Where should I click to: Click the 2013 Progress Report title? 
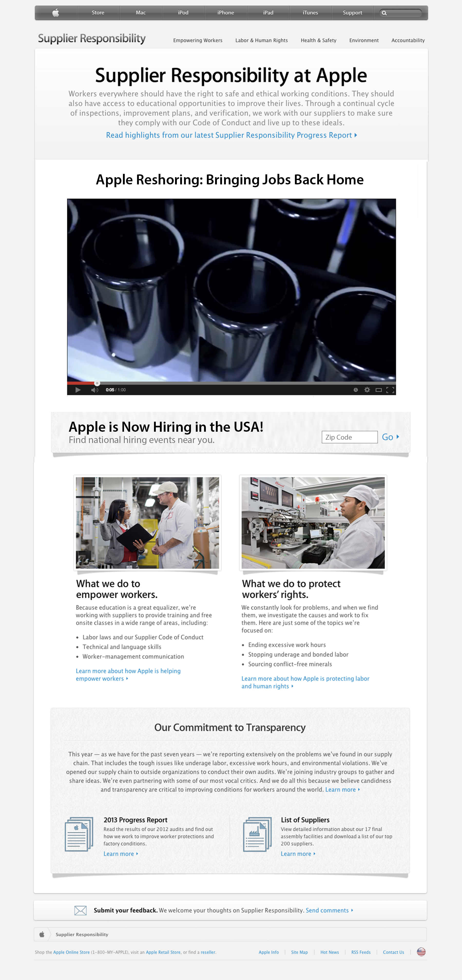click(135, 820)
